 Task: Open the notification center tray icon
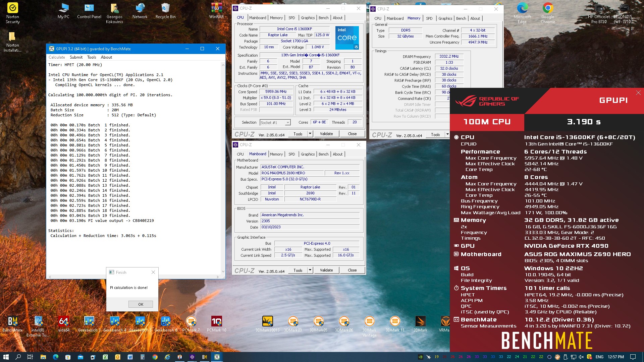click(x=633, y=357)
